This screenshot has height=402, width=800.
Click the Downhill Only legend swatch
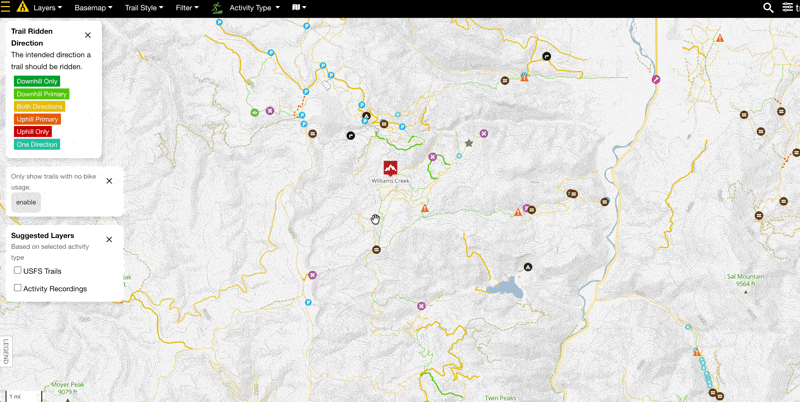click(37, 81)
